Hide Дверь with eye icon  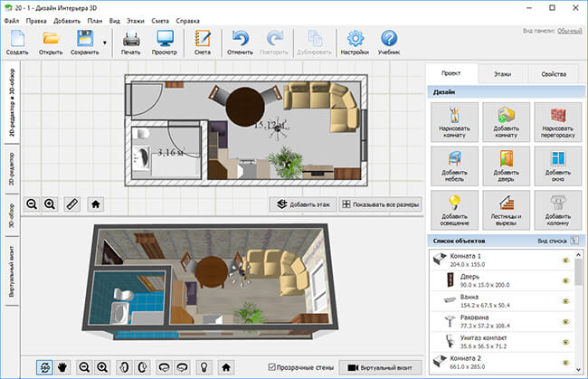point(566,280)
